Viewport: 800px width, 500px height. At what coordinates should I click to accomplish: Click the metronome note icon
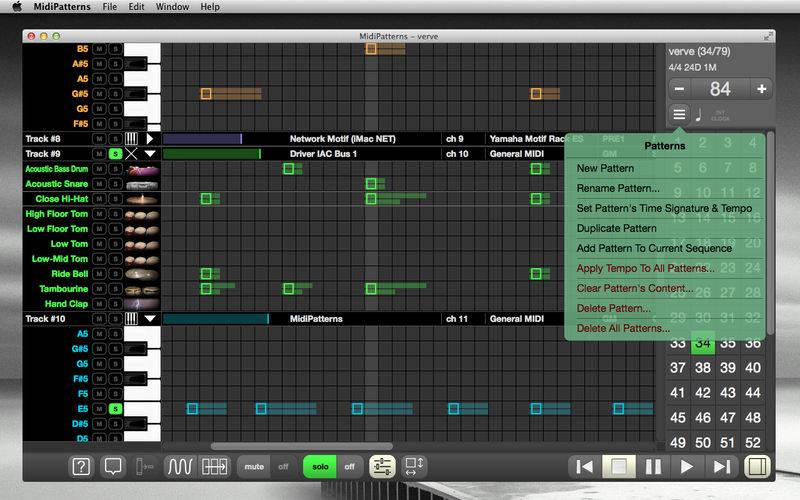tap(698, 114)
